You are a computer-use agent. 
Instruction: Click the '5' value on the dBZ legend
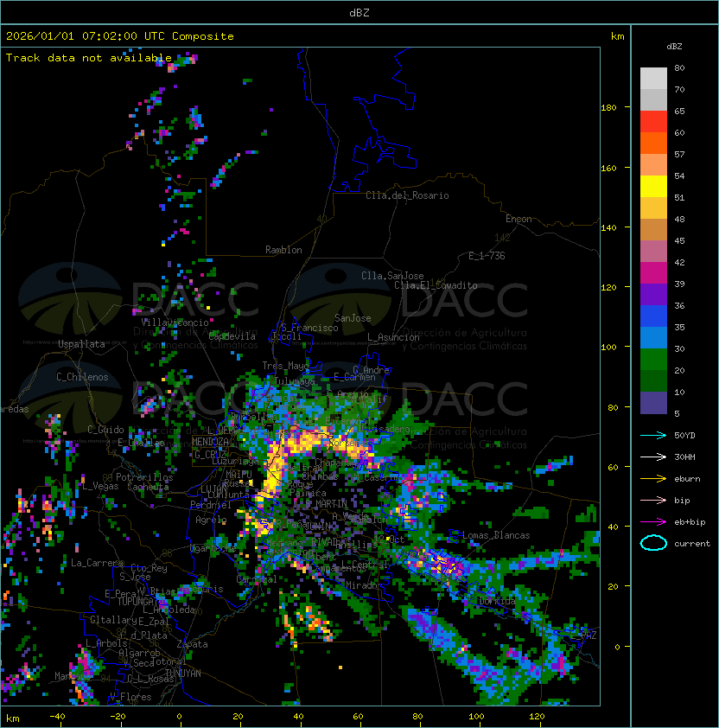[678, 413]
